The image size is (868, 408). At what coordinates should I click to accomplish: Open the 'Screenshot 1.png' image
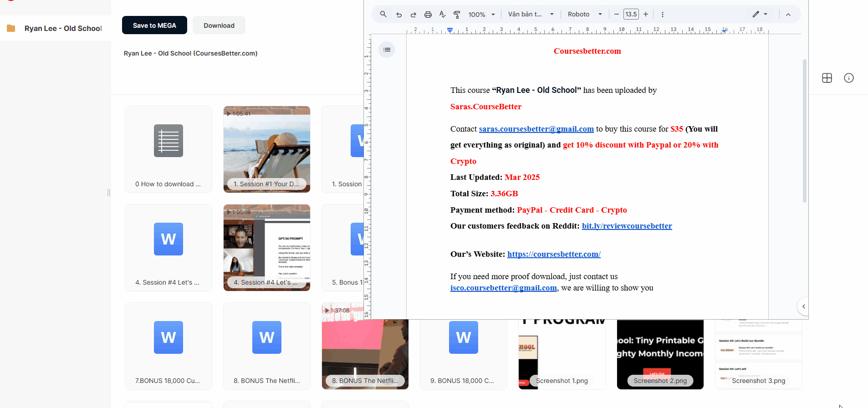[562, 354]
